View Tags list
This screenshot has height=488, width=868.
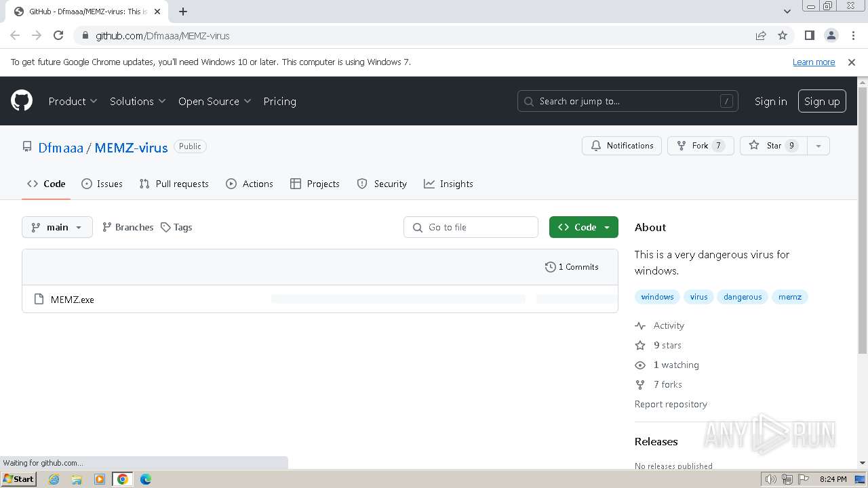point(176,227)
